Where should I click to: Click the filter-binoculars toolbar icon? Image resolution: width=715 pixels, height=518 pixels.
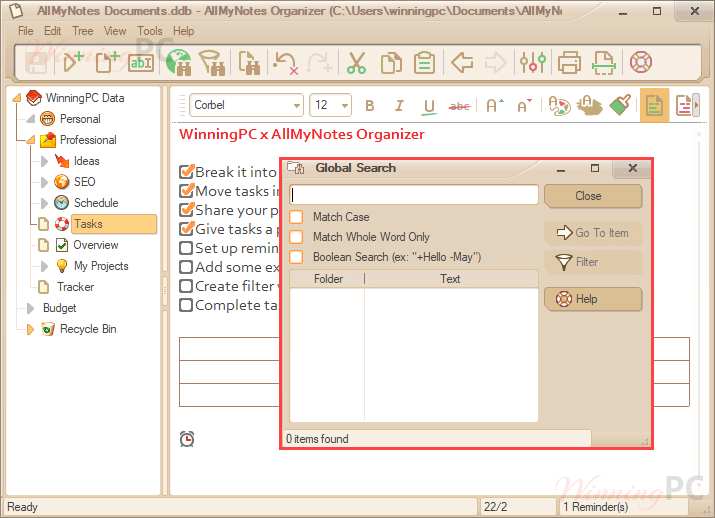pyautogui.click(x=212, y=62)
